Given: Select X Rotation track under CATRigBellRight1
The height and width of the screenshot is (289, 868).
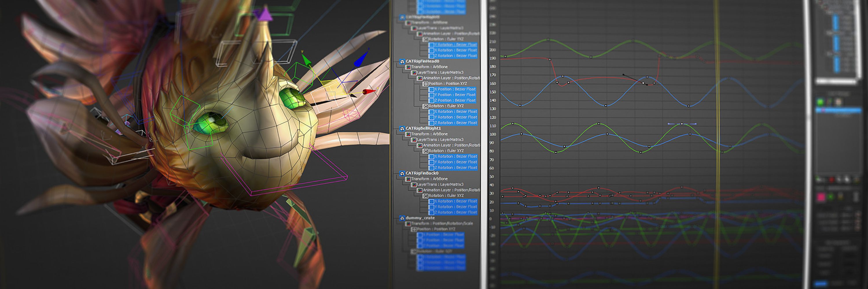Looking at the screenshot, I should 453,156.
